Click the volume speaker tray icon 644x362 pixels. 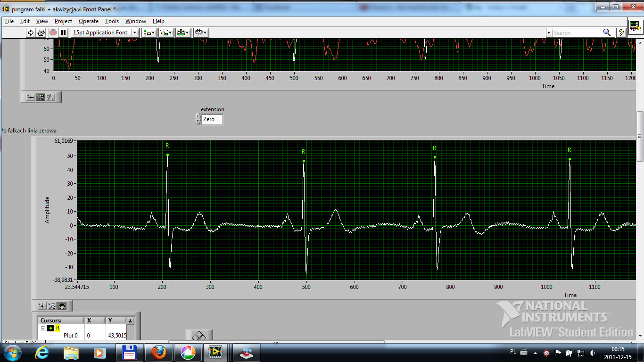[592, 353]
